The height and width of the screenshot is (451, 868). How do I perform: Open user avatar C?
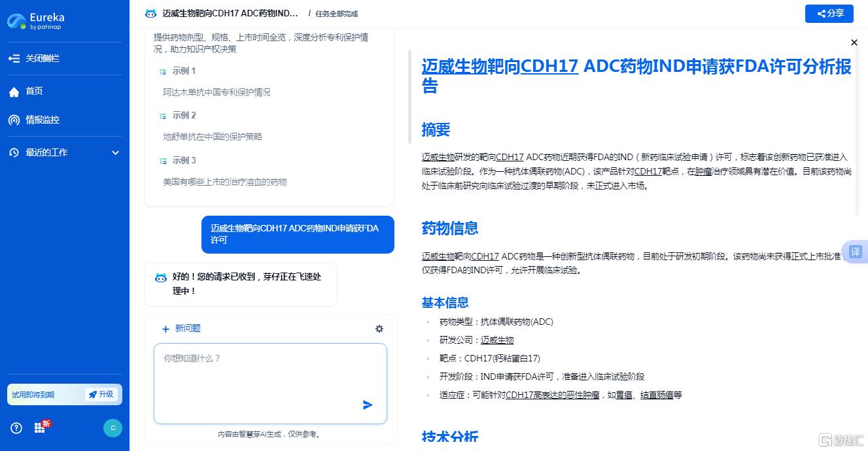click(113, 428)
